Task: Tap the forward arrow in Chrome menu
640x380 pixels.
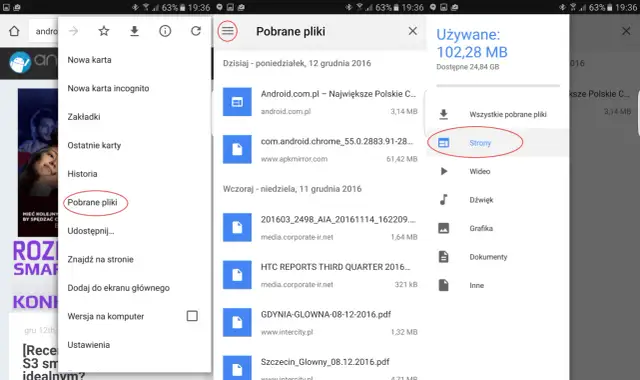Action: (73, 31)
